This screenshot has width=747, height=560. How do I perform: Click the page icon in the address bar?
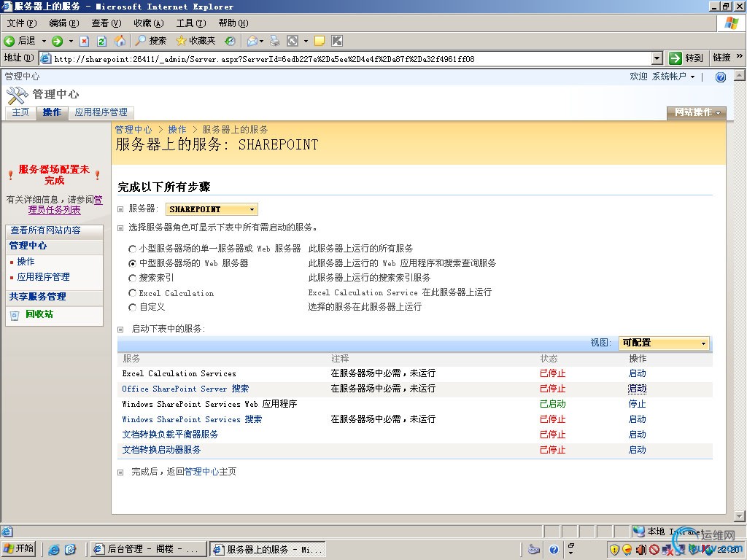point(46,58)
